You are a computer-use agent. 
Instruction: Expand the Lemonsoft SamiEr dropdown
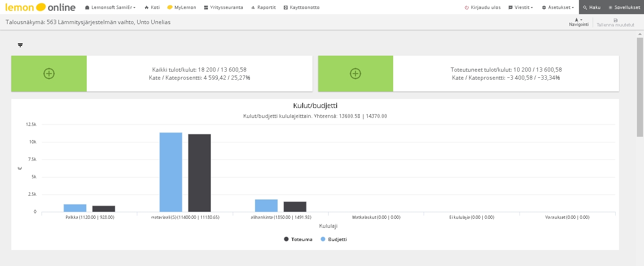click(110, 8)
